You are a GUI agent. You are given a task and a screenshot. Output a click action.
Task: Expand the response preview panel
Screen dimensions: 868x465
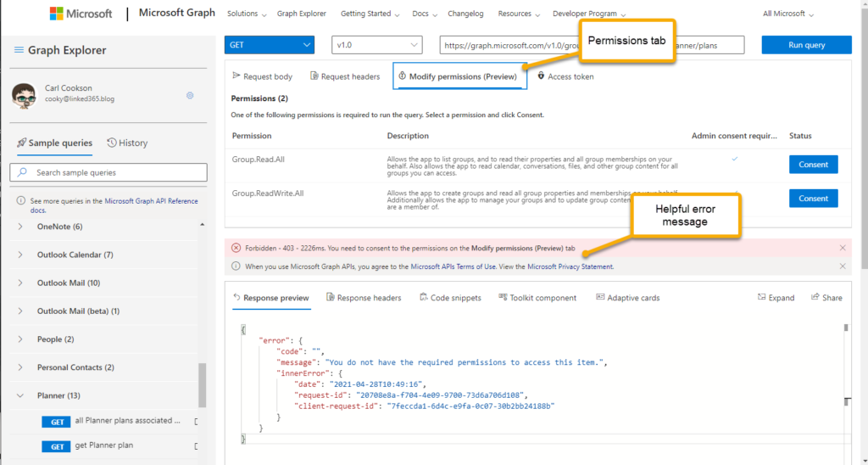pos(776,298)
